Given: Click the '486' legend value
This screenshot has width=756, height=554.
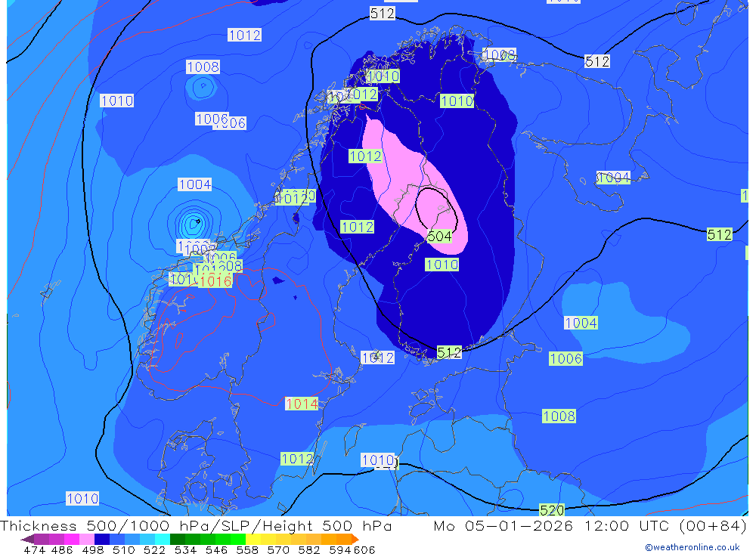Looking at the screenshot, I should [62, 549].
